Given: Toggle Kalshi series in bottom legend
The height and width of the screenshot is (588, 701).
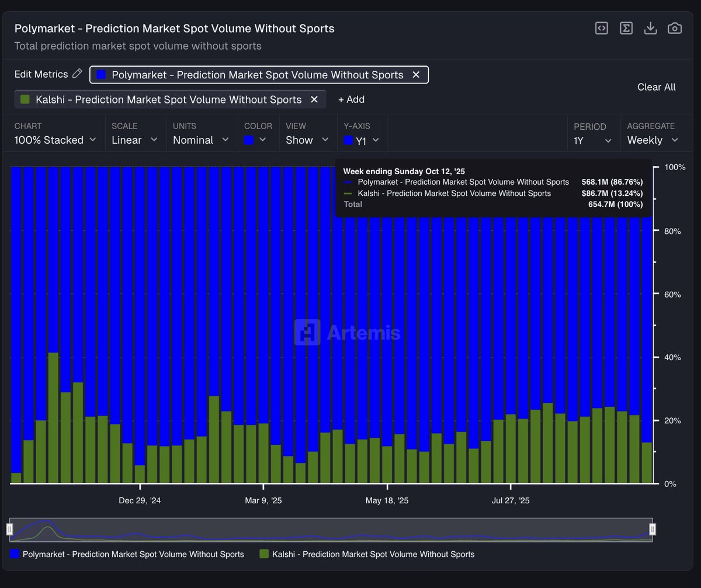Looking at the screenshot, I should (x=366, y=554).
